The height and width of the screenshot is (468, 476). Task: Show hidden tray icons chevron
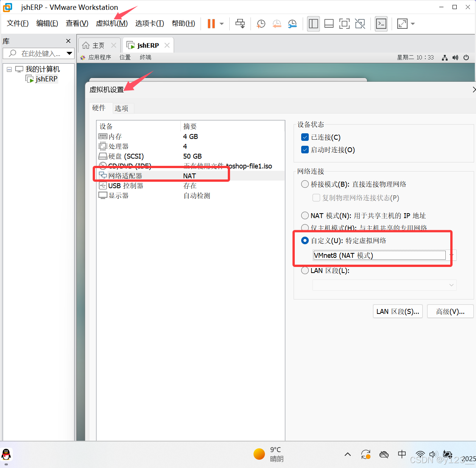(x=348, y=454)
